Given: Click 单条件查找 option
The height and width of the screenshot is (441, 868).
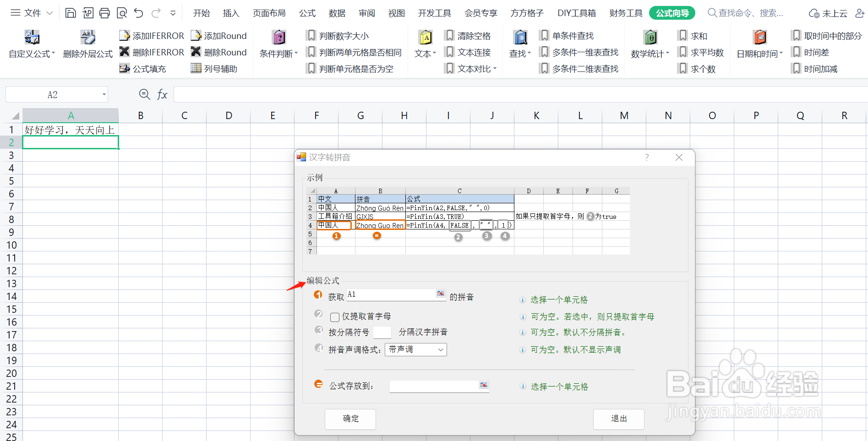Looking at the screenshot, I should [567, 36].
